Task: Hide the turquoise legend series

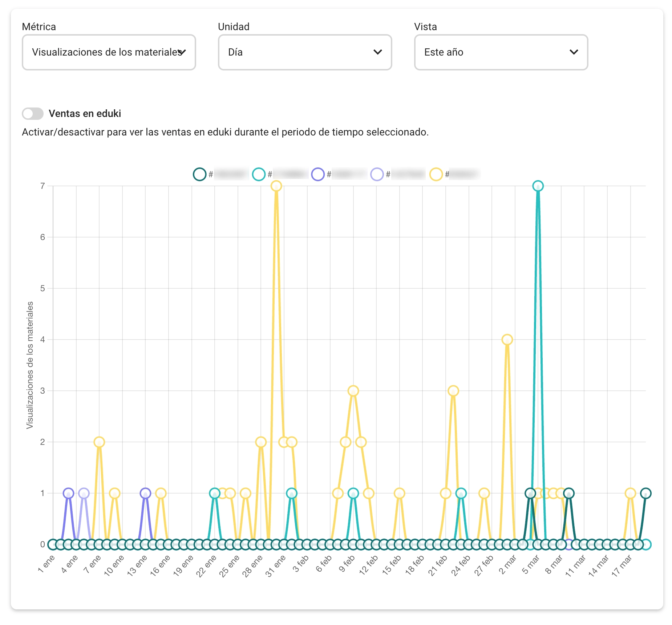Action: [259, 174]
